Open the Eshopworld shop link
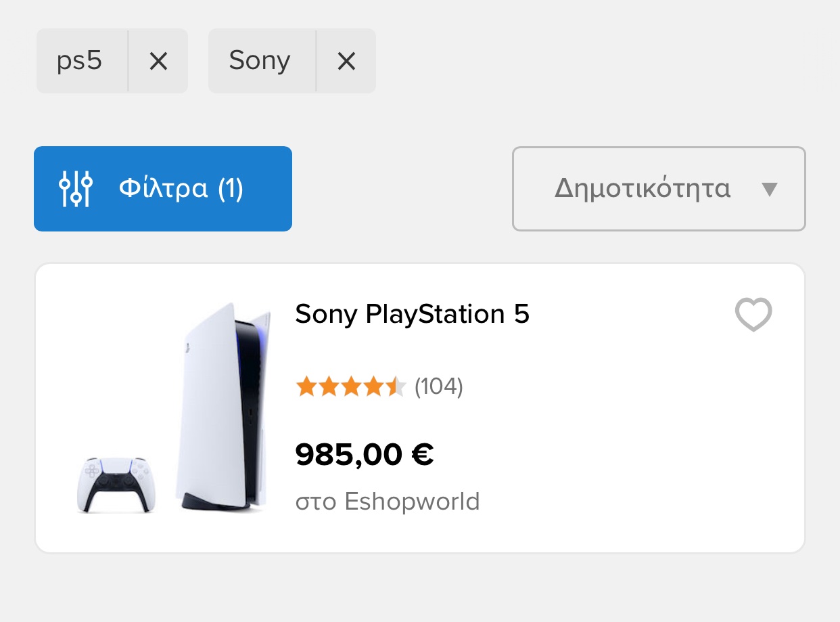The width and height of the screenshot is (840, 622). (x=413, y=502)
